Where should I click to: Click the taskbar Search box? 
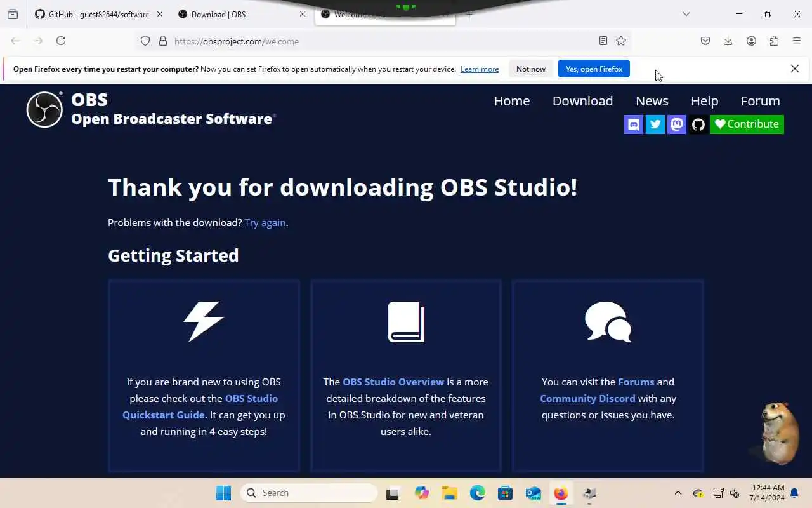tap(310, 493)
